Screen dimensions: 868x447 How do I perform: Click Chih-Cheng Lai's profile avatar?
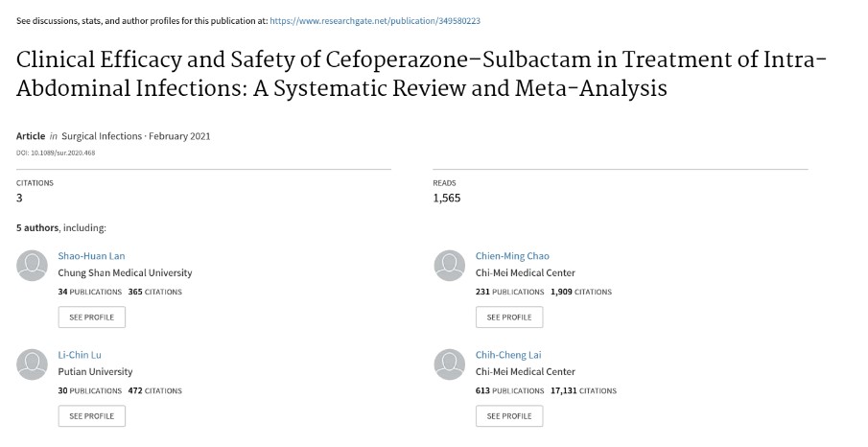(450, 365)
